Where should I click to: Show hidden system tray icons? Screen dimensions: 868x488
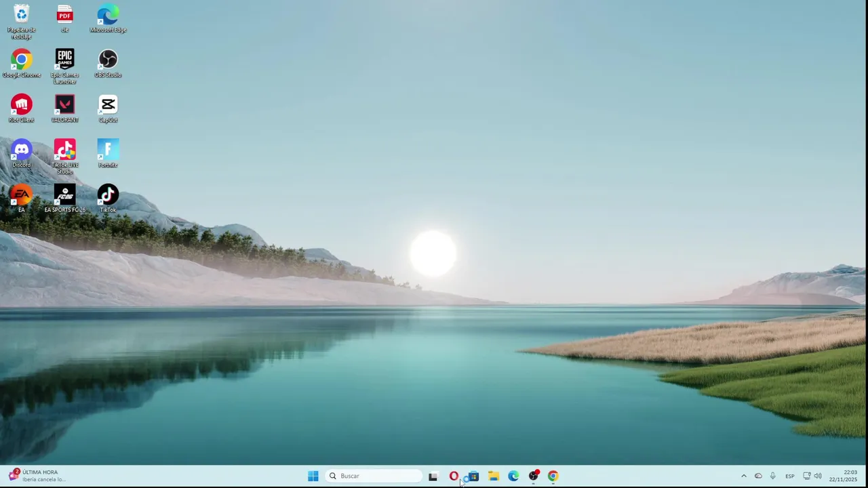click(x=744, y=476)
